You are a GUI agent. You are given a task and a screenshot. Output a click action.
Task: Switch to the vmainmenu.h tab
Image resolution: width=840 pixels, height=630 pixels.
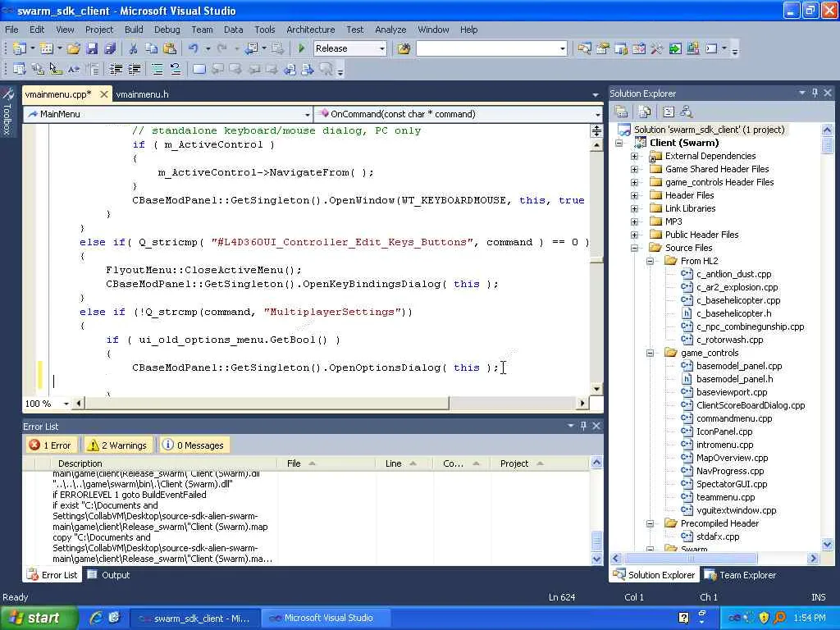click(x=142, y=94)
